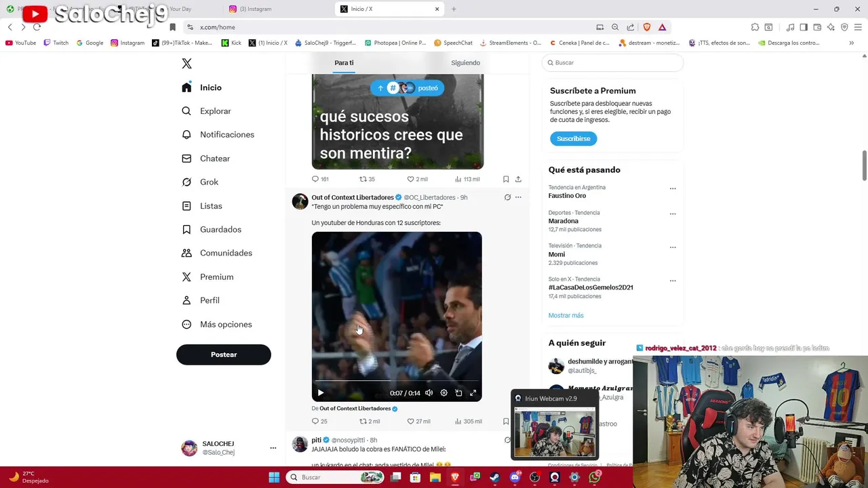
Task: Open SALOCHEJ account switcher menu
Action: 229,448
